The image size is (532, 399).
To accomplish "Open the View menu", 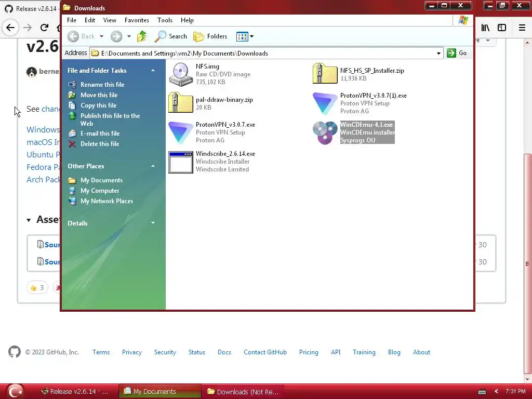I will (x=110, y=20).
